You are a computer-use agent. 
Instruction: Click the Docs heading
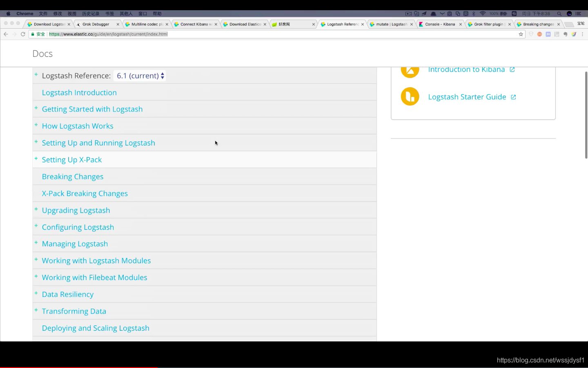pyautogui.click(x=42, y=54)
